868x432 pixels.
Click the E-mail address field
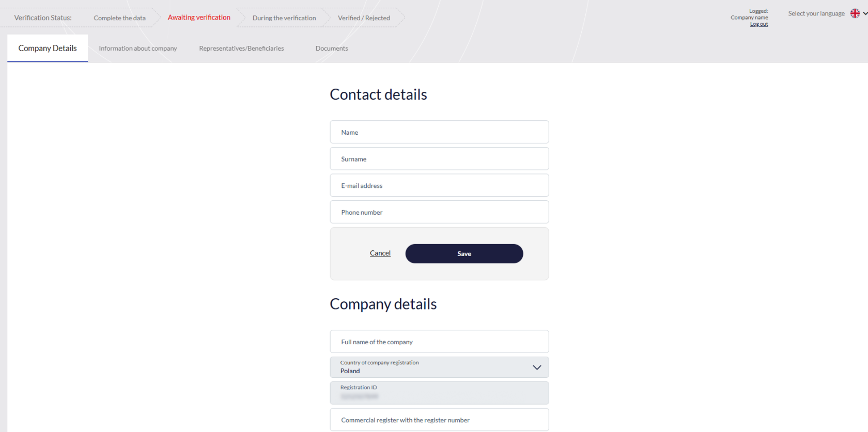[x=439, y=185]
